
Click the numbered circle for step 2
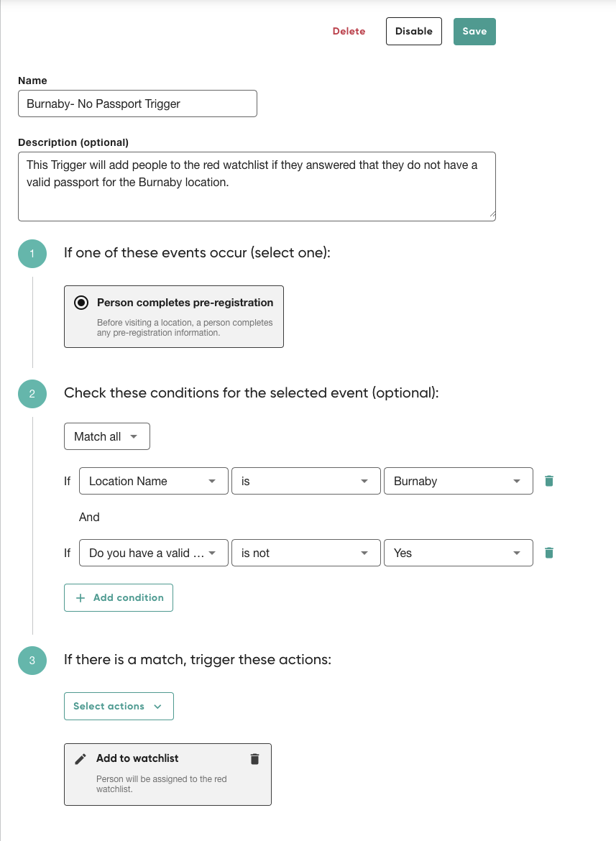click(x=32, y=394)
